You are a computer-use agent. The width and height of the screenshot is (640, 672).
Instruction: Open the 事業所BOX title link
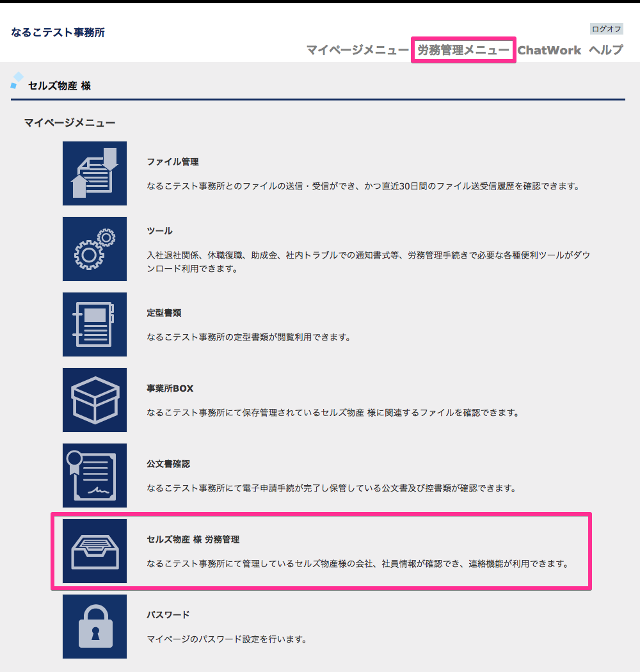click(x=170, y=388)
